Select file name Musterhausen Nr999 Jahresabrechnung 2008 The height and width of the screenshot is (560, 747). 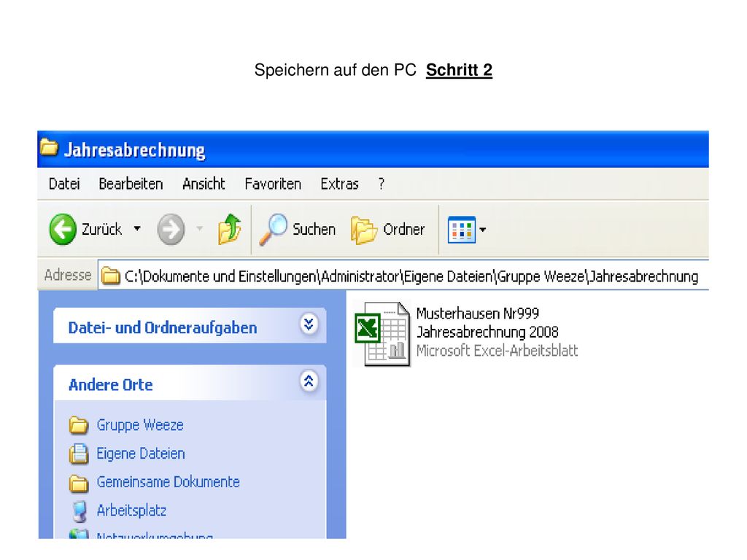tap(487, 323)
